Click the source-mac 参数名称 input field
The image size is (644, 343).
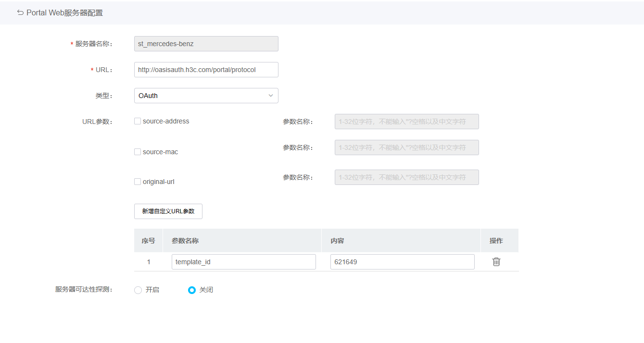click(x=406, y=147)
